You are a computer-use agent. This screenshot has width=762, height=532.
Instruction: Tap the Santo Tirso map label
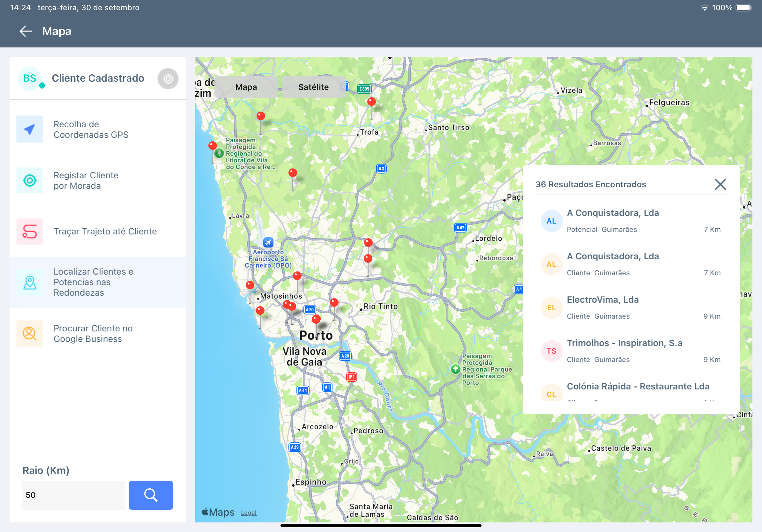click(x=448, y=127)
